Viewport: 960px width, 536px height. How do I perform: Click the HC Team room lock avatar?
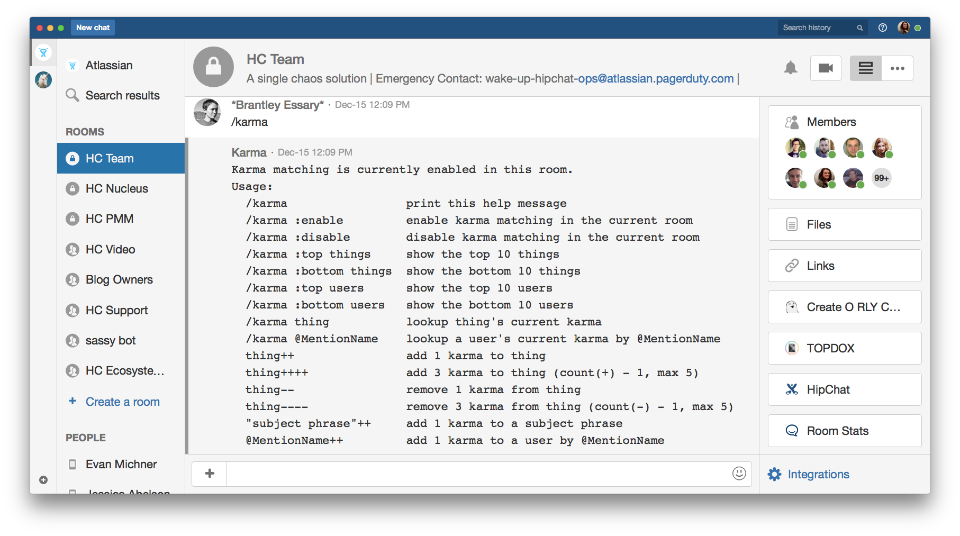point(214,67)
